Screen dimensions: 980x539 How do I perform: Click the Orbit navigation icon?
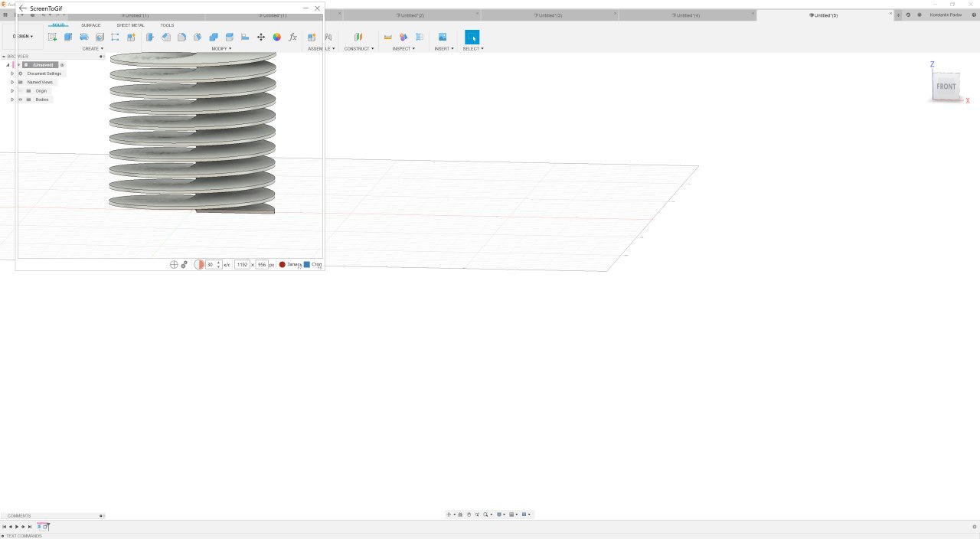click(450, 514)
